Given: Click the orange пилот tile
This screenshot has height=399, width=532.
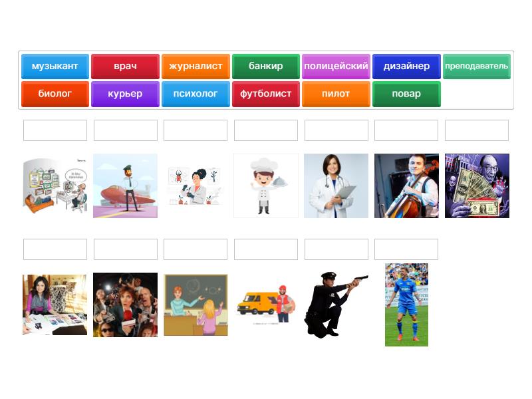Looking at the screenshot, I should pos(336,94).
